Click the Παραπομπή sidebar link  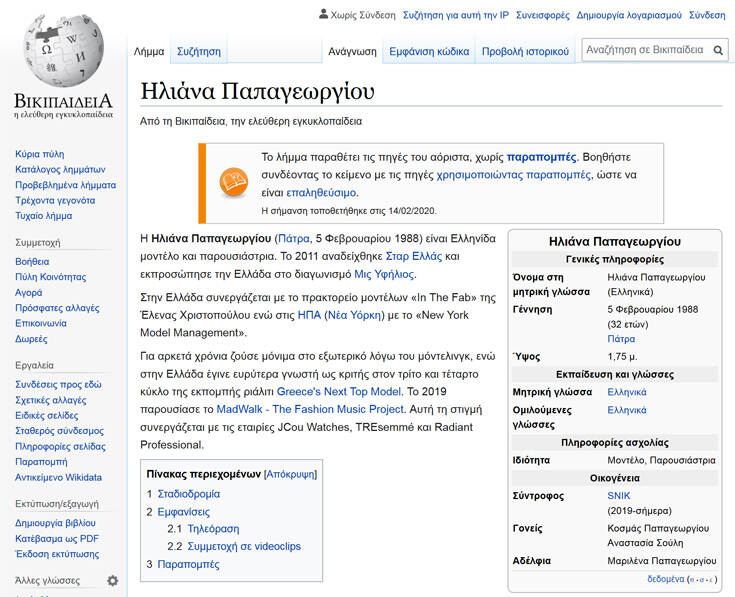(41, 462)
